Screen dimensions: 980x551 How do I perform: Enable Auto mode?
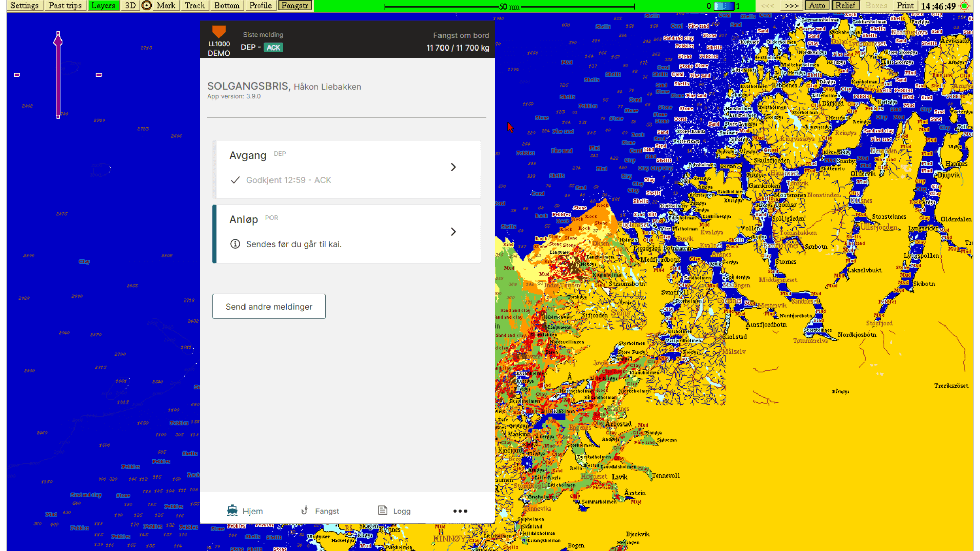817,6
